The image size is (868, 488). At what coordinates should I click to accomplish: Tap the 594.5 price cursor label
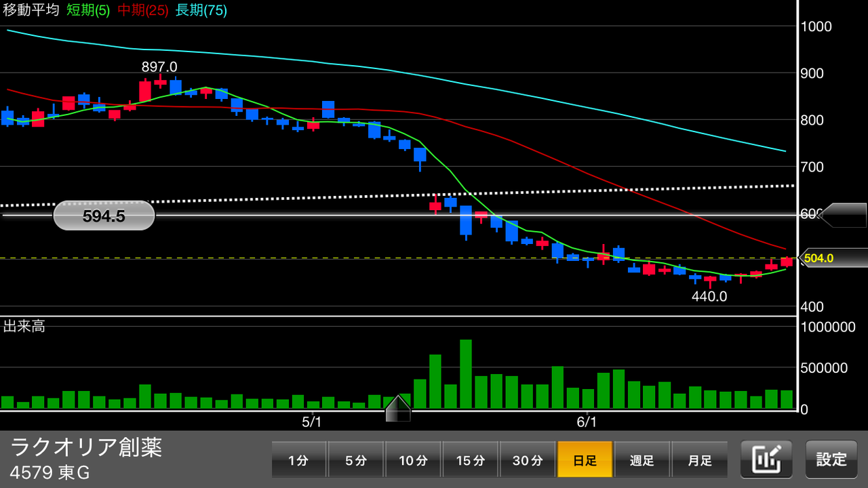click(x=104, y=216)
